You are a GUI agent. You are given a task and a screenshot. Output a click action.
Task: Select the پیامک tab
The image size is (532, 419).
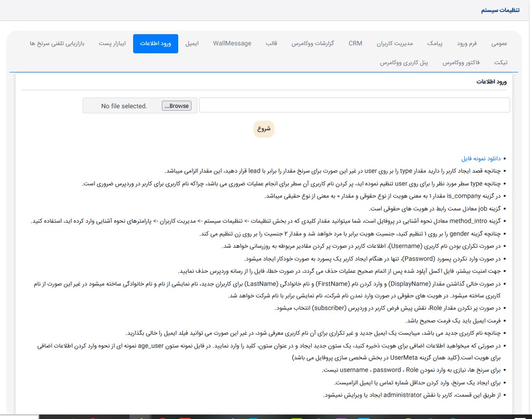pos(435,44)
